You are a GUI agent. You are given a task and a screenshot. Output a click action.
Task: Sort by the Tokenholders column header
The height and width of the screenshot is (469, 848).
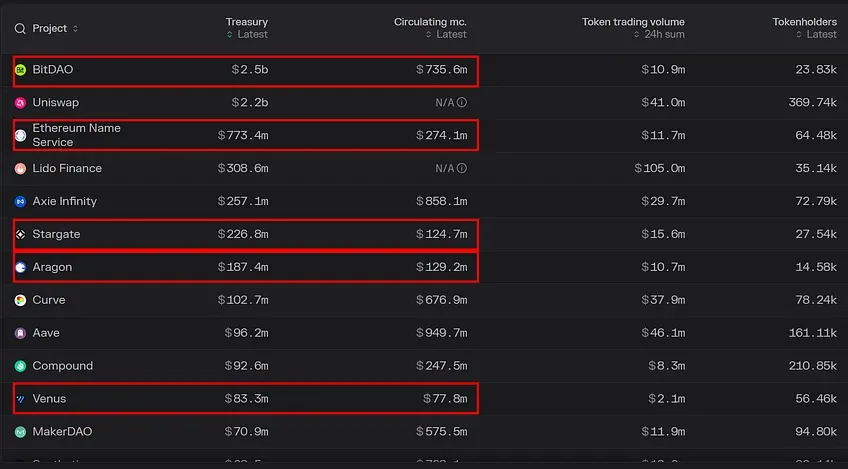point(804,22)
